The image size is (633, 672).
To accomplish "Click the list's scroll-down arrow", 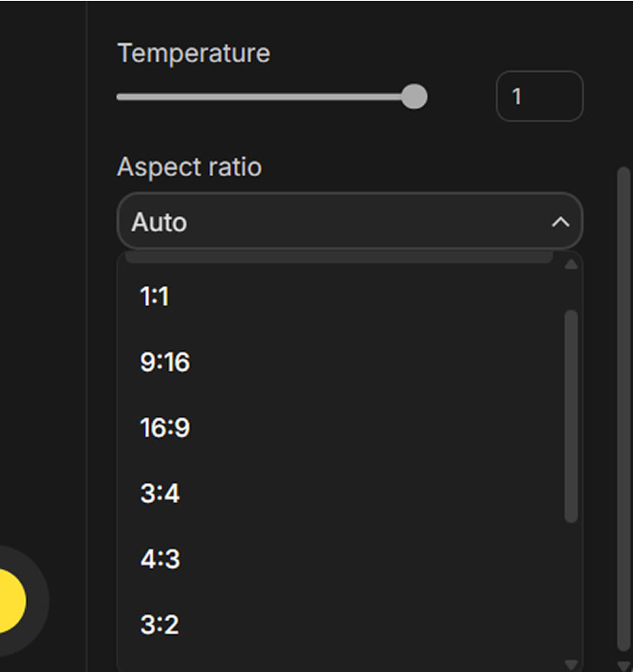I will pyautogui.click(x=571, y=663).
